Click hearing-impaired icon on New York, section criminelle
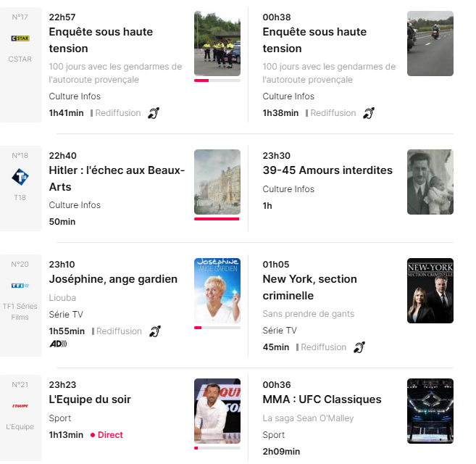The image size is (476, 464). click(x=359, y=347)
